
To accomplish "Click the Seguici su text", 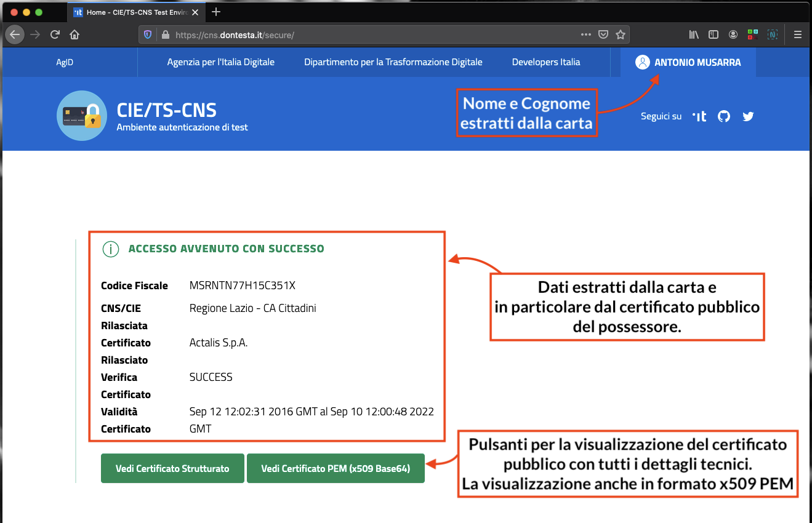I will pyautogui.click(x=661, y=116).
